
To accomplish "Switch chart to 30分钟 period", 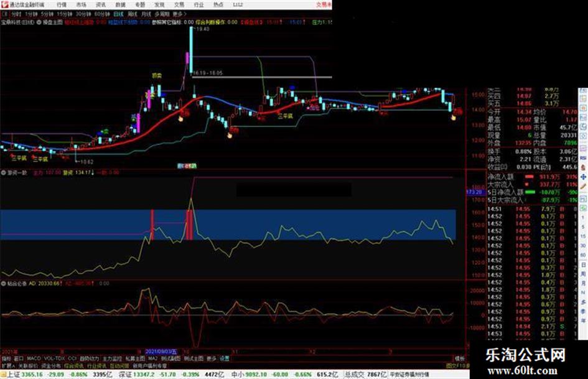I will 83,14.
